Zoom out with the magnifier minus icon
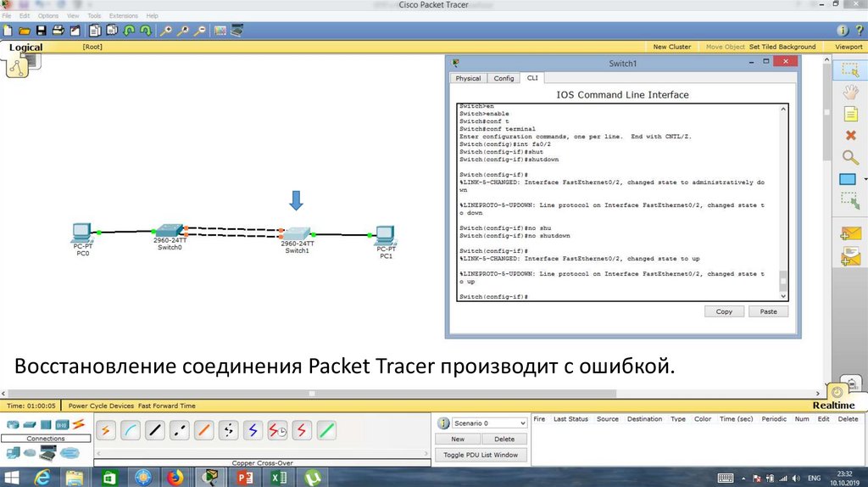Viewport: 868px width, 487px height. pos(200,31)
